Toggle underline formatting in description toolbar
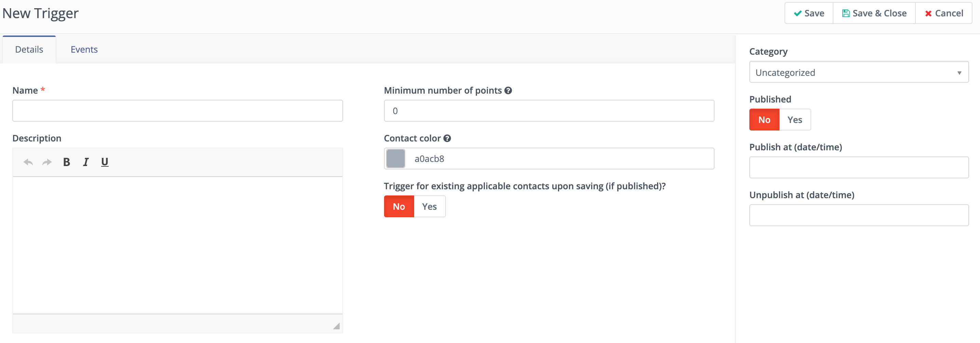Screen dimensions: 980x343 coord(105,162)
